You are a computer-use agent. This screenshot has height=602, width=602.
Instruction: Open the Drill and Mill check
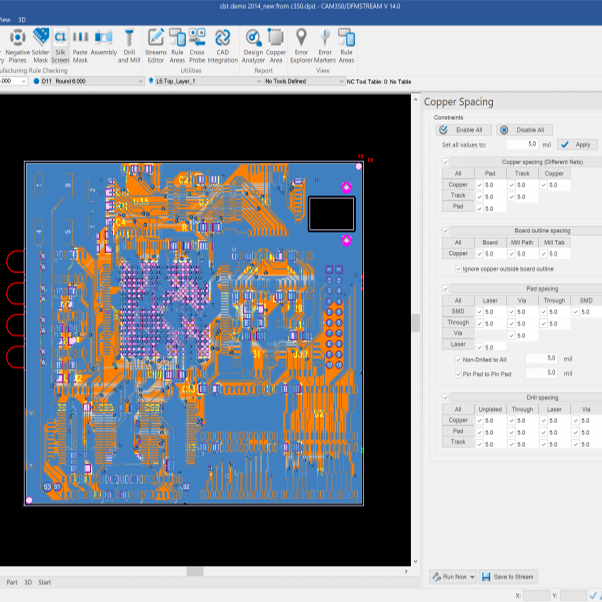(x=129, y=46)
